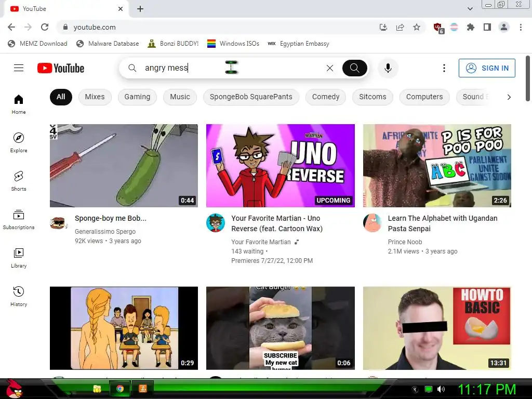Screen dimensions: 532x399
Task: Click the network monitor tray icon
Action: (429, 389)
